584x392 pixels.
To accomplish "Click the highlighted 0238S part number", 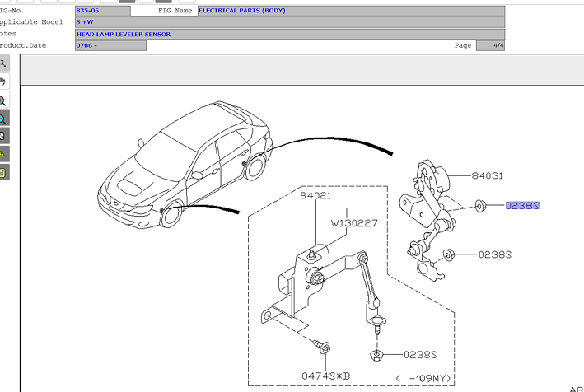I will (x=521, y=204).
